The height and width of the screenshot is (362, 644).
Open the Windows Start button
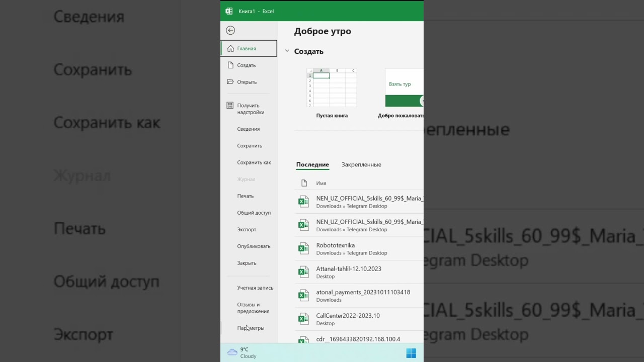[x=411, y=353]
